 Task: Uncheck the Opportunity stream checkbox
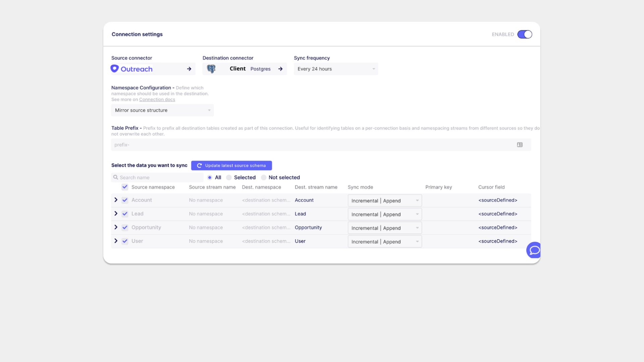pyautogui.click(x=125, y=228)
